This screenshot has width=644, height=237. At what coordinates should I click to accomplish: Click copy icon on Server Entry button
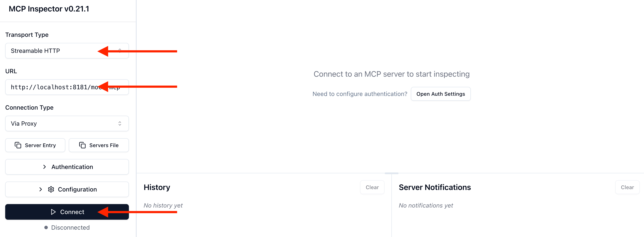pyautogui.click(x=18, y=145)
